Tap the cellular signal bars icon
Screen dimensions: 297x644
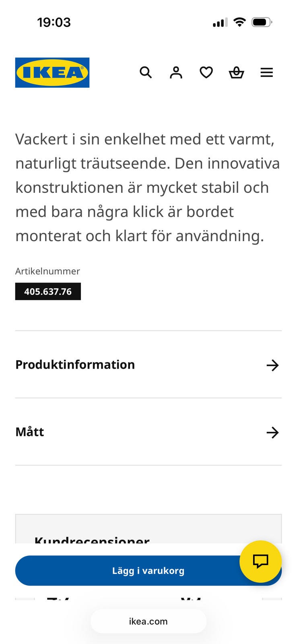click(x=220, y=23)
